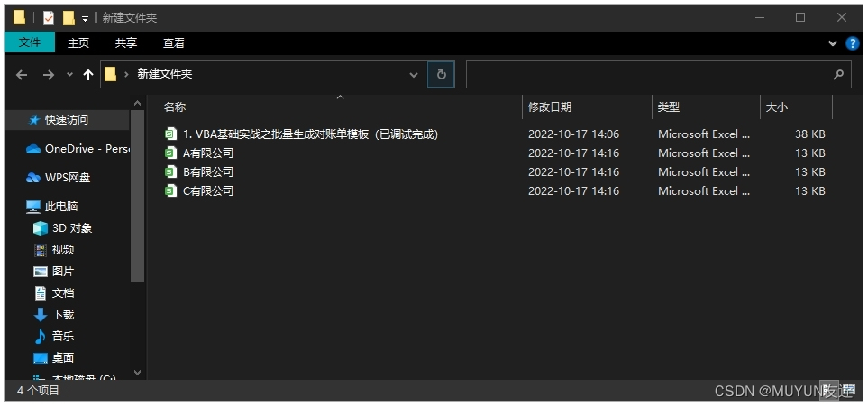Click the 桌面 desktop icon

41,358
